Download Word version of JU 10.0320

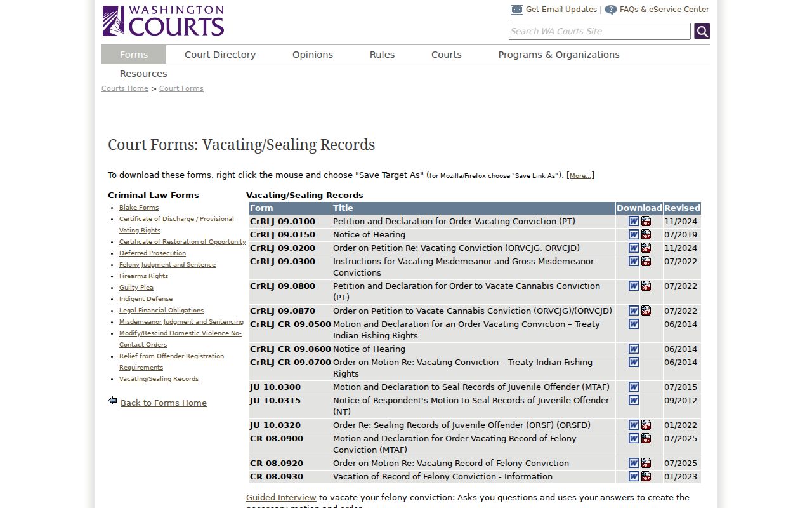(634, 425)
